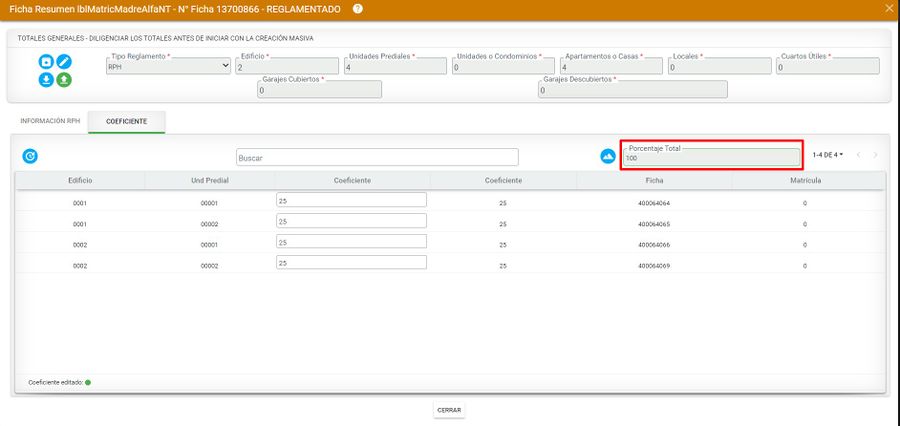Open the help question mark icon
Viewport: 900px width, 426px height.
tap(358, 9)
